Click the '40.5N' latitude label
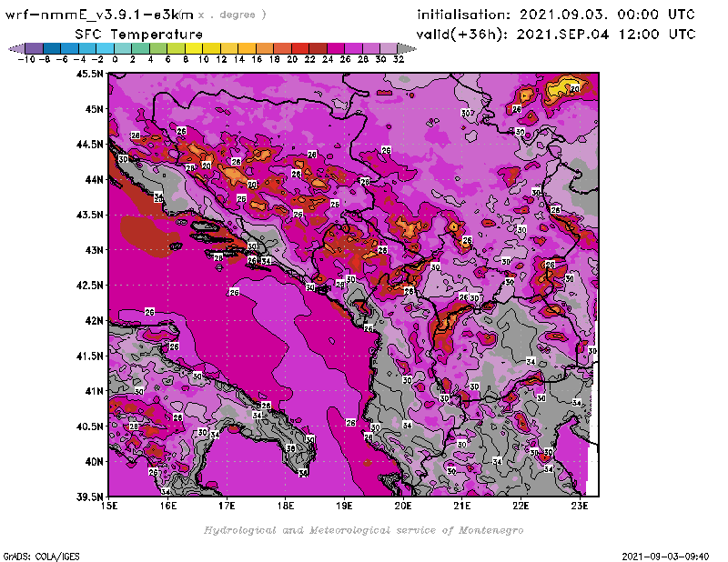This screenshot has height=562, width=728. [90, 427]
